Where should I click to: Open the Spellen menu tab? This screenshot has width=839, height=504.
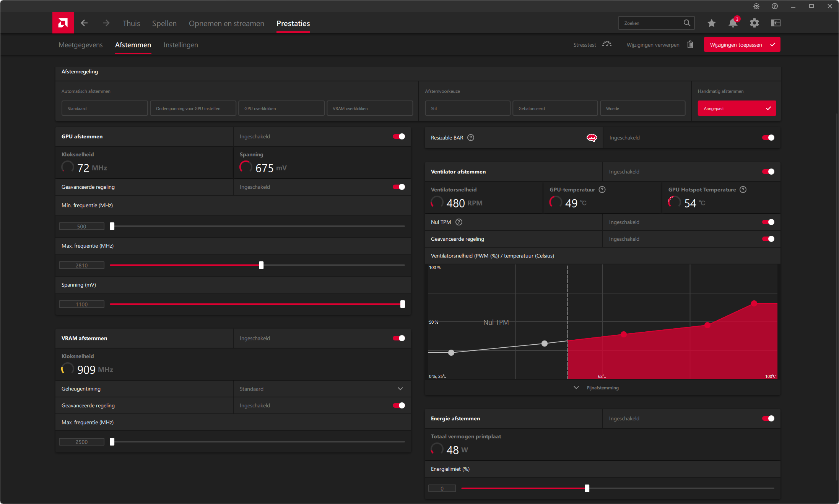[164, 23]
